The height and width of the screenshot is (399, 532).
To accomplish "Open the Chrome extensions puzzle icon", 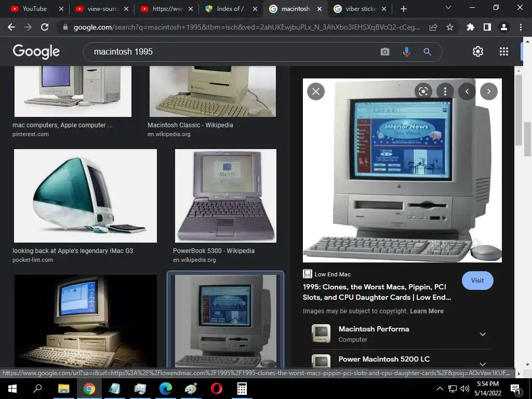I will point(471,27).
